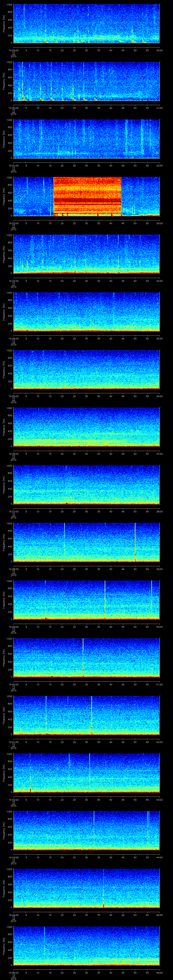
Task: Click the 19:43:00 start time label
Action: tap(13, 858)
